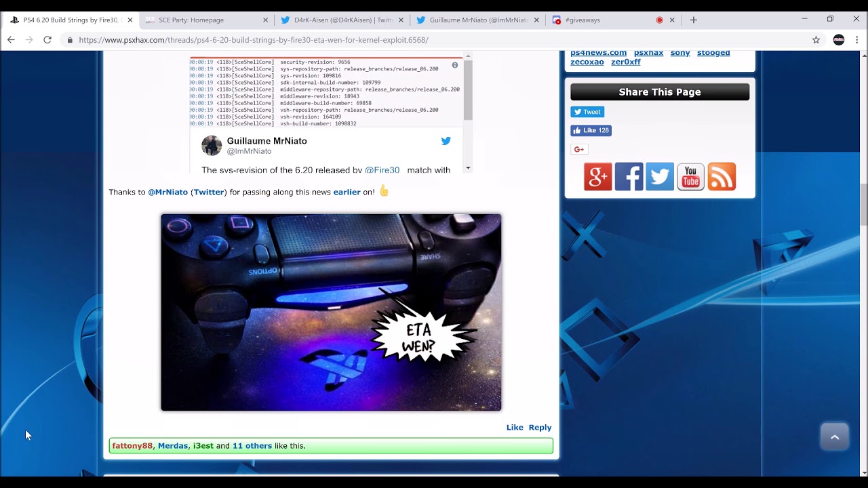
Task: Close the SCE Party: Homepage tab
Action: coord(265,20)
